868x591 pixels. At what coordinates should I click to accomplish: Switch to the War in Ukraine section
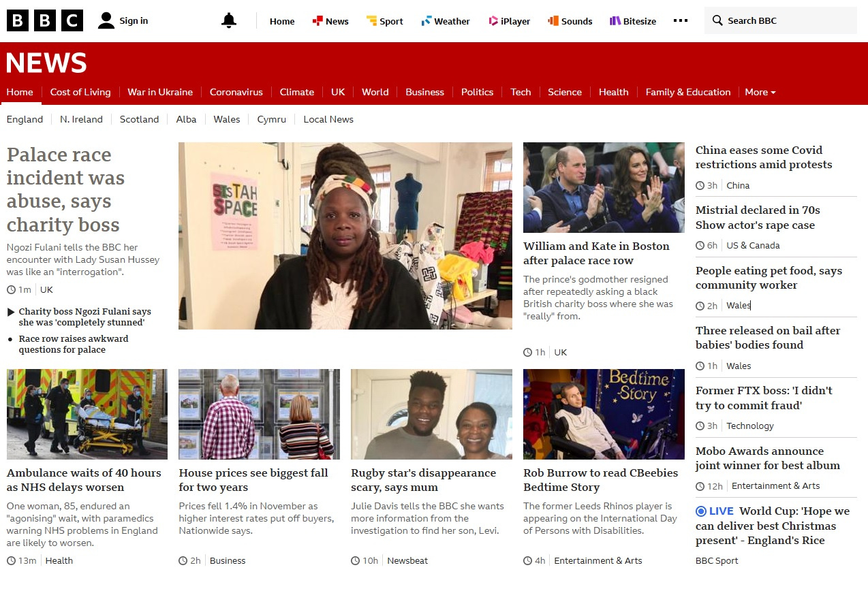160,92
